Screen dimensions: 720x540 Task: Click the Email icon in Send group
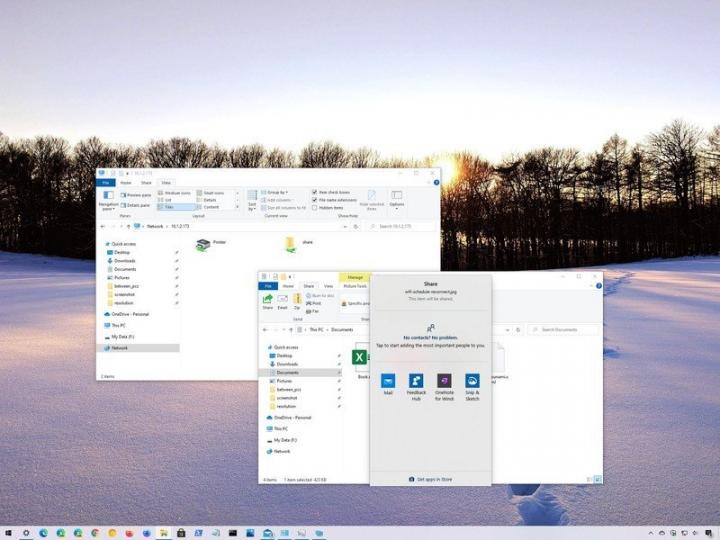point(282,301)
